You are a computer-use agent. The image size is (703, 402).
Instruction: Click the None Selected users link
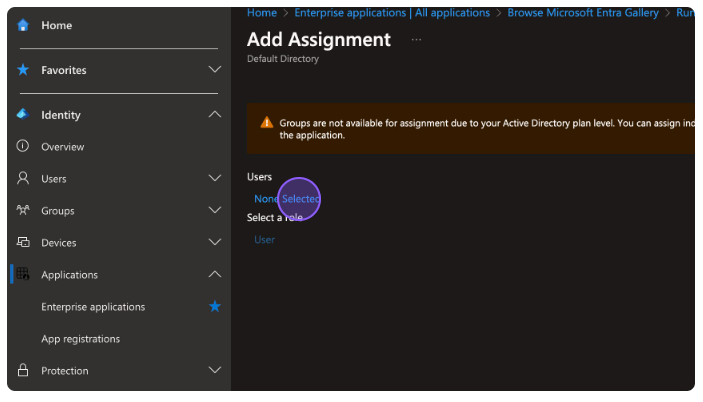point(287,199)
